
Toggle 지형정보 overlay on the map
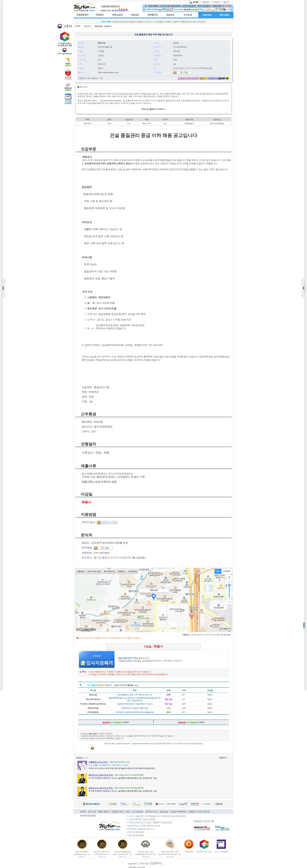pyautogui.click(x=121, y=571)
